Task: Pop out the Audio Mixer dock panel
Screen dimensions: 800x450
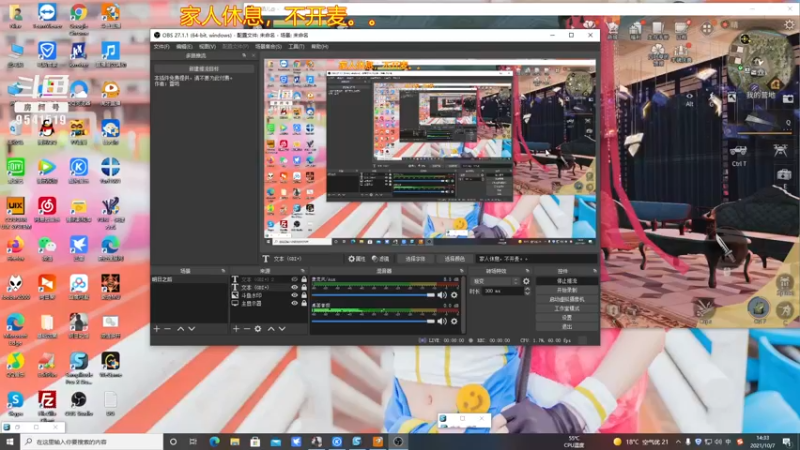Action: 461,271
